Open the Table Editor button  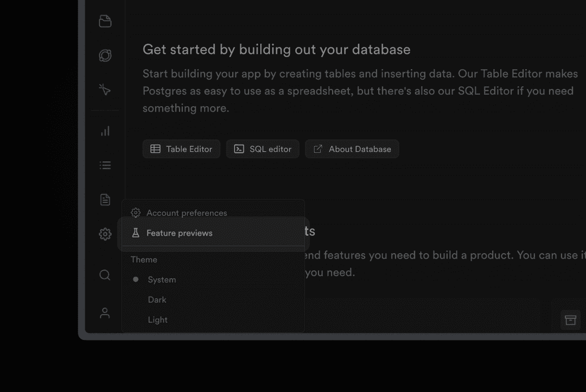coord(181,149)
